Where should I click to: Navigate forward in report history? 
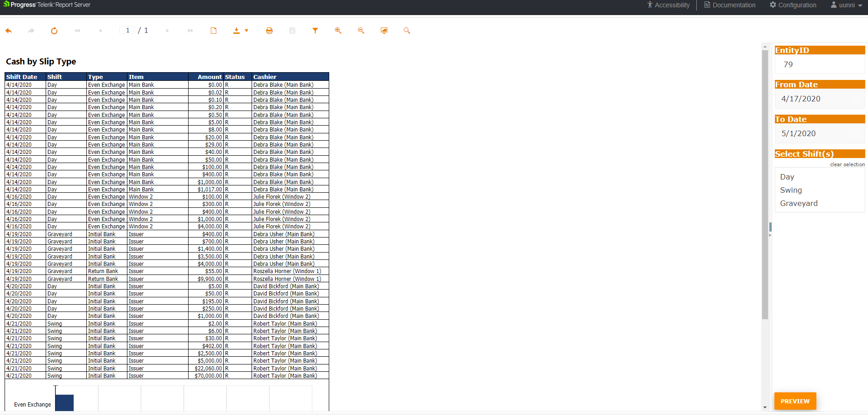[x=31, y=31]
